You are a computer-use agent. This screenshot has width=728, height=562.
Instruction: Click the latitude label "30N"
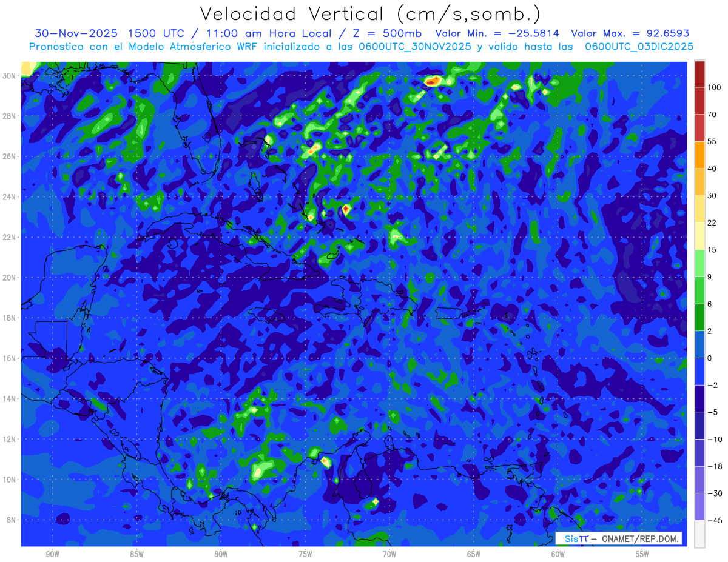9,76
